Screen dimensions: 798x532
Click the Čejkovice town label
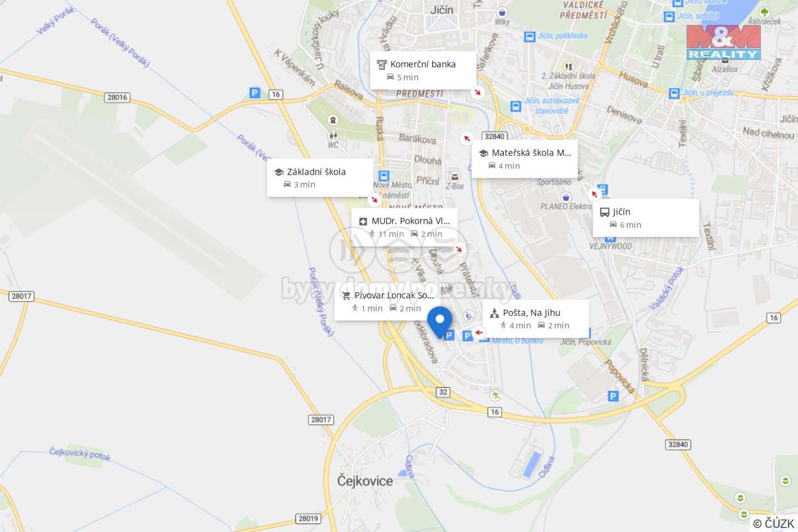click(x=365, y=480)
